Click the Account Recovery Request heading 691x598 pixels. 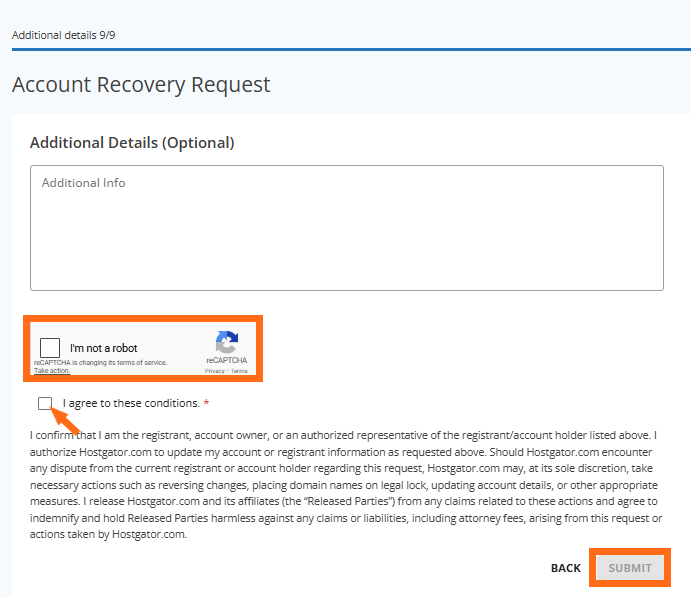point(141,85)
